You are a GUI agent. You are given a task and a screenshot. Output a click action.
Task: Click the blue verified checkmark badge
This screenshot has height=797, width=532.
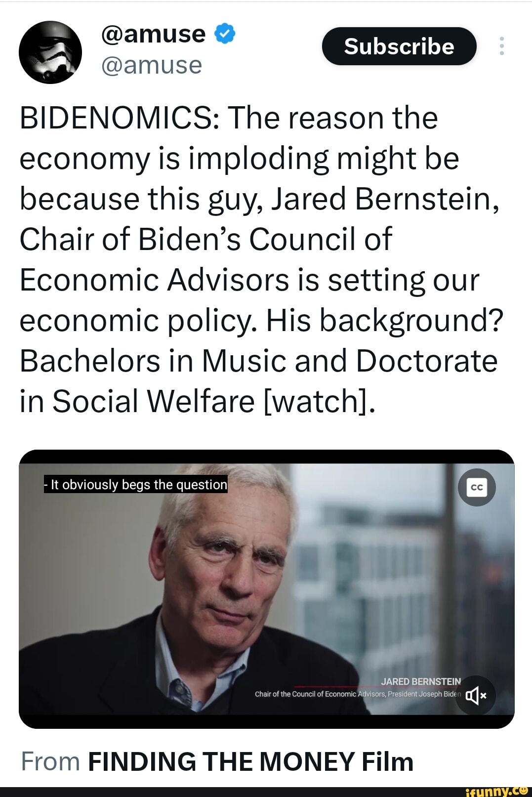pyautogui.click(x=225, y=34)
